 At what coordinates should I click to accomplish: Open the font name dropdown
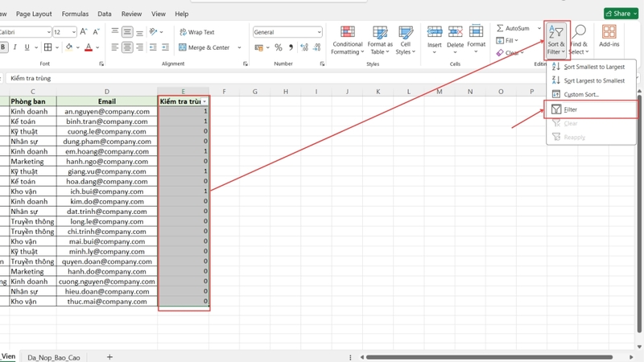coord(48,32)
